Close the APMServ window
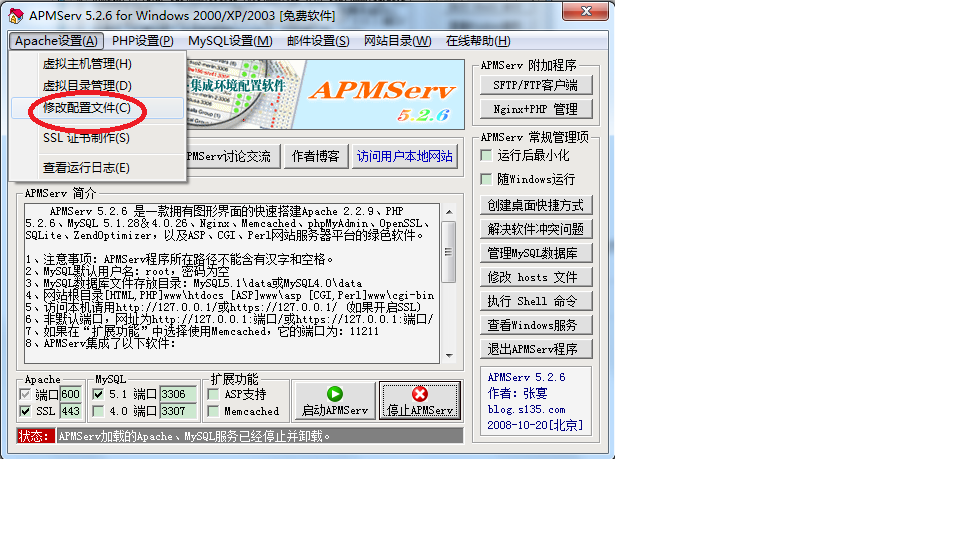 (586, 11)
